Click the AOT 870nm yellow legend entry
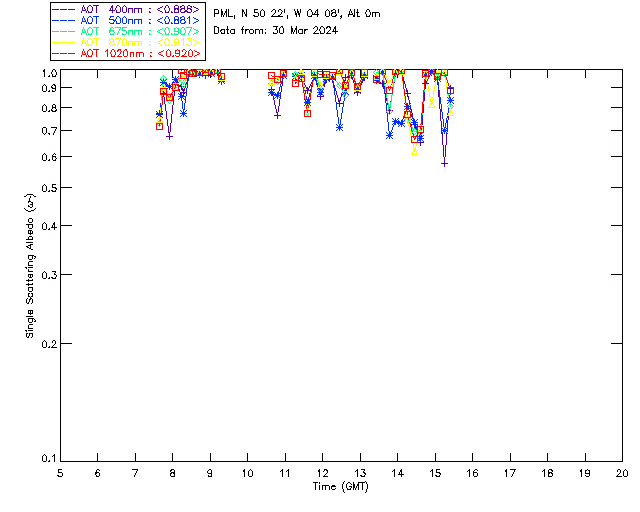The width and height of the screenshot is (640, 512). tap(126, 42)
